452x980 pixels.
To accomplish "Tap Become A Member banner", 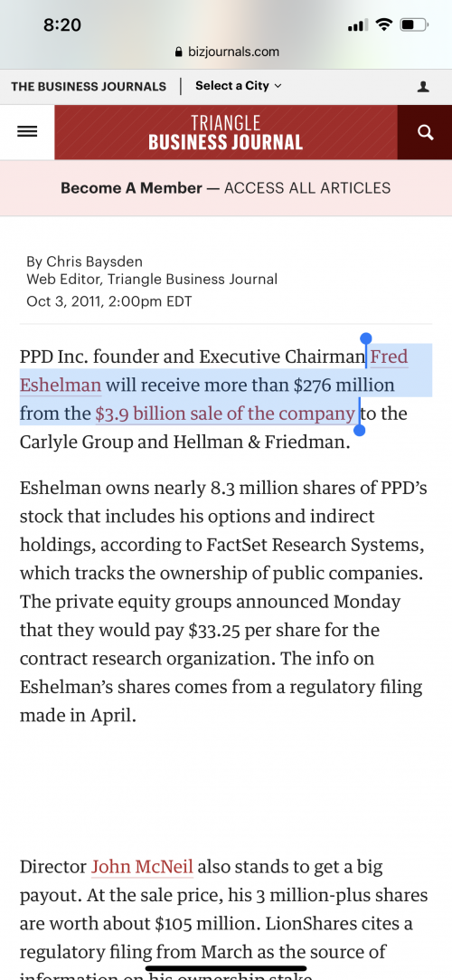I will tap(226, 188).
